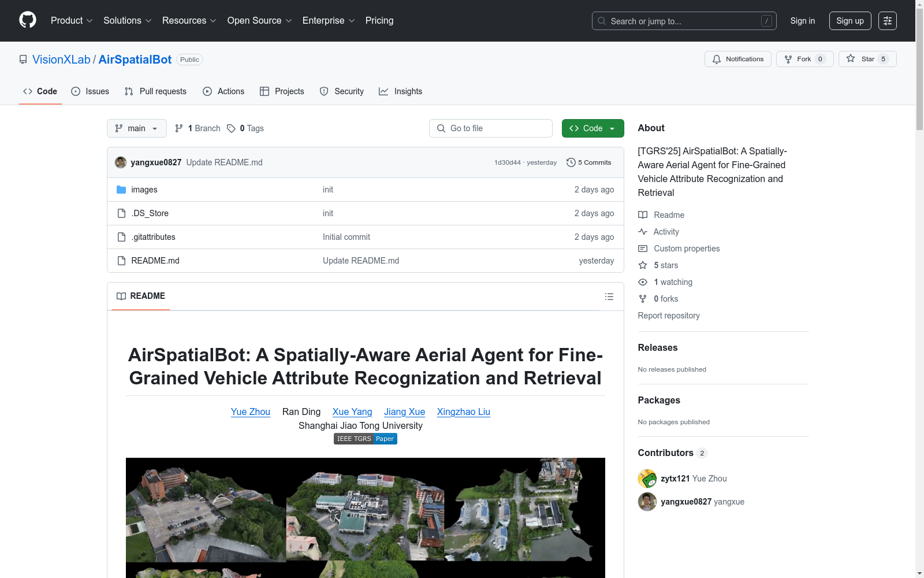Open the images folder
This screenshot has width=924, height=578.
pos(144,190)
